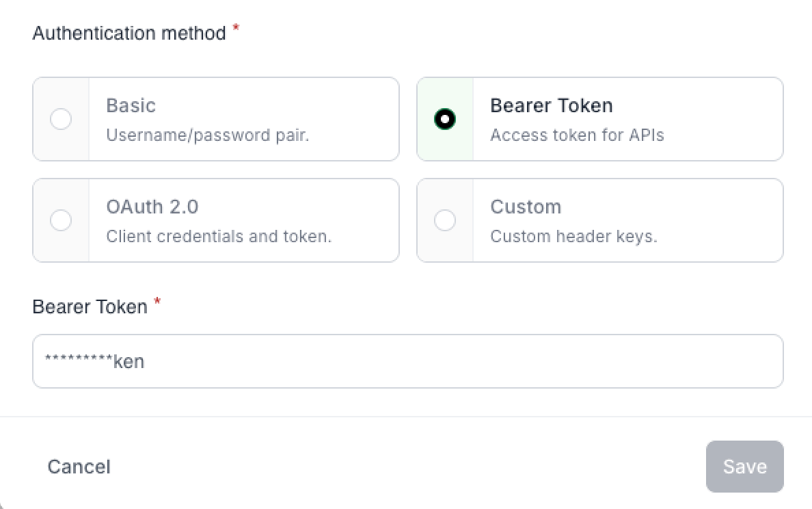This screenshot has width=812, height=509.
Task: Choose the OAuth 2.0 radio button
Action: pos(61,220)
